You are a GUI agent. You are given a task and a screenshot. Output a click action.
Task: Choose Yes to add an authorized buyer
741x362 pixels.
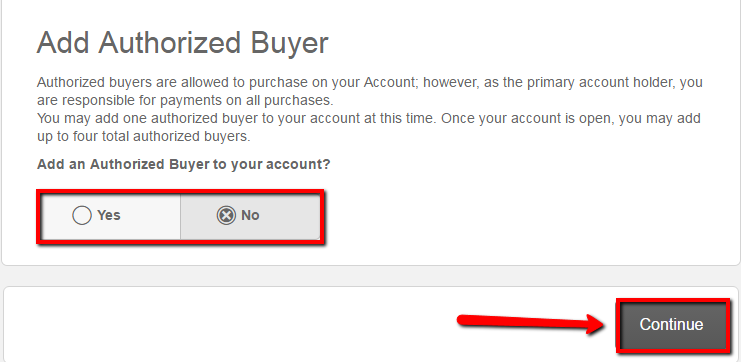click(111, 216)
